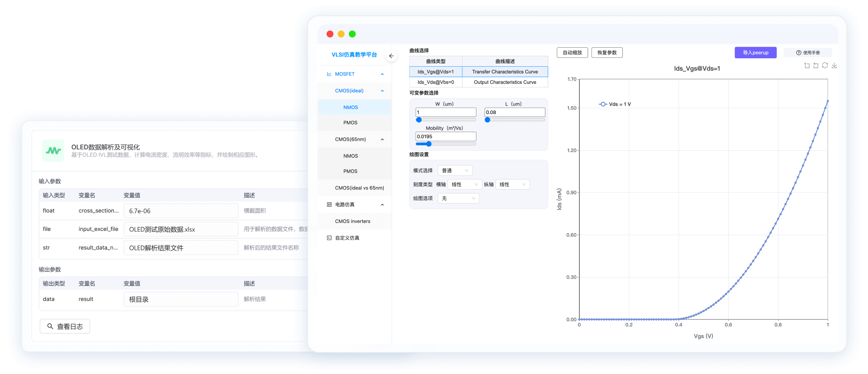Click the cross_section... variable name cell
Screen dimensions: 868x374
[x=99, y=210]
